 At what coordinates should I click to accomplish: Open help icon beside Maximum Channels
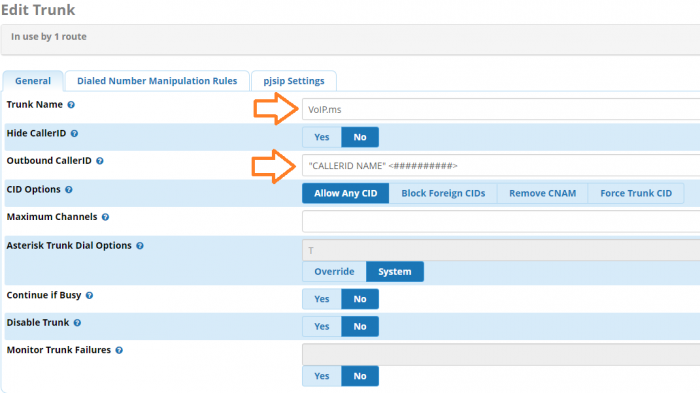[105, 217]
